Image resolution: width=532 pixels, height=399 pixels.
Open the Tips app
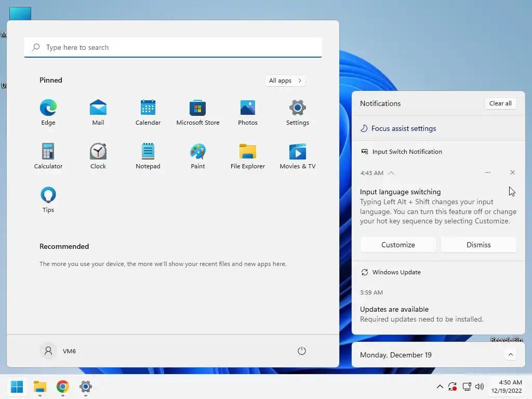[48, 200]
